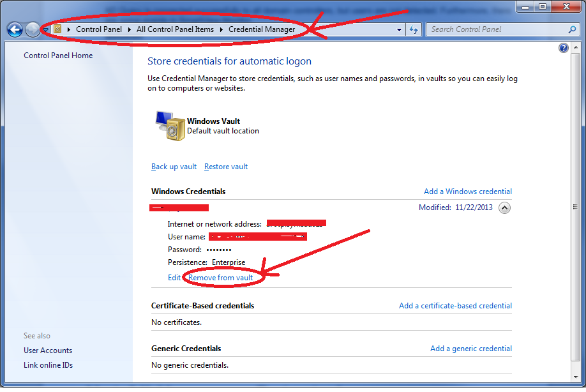Click Remove from vault link
This screenshot has width=586, height=392.
click(x=220, y=278)
